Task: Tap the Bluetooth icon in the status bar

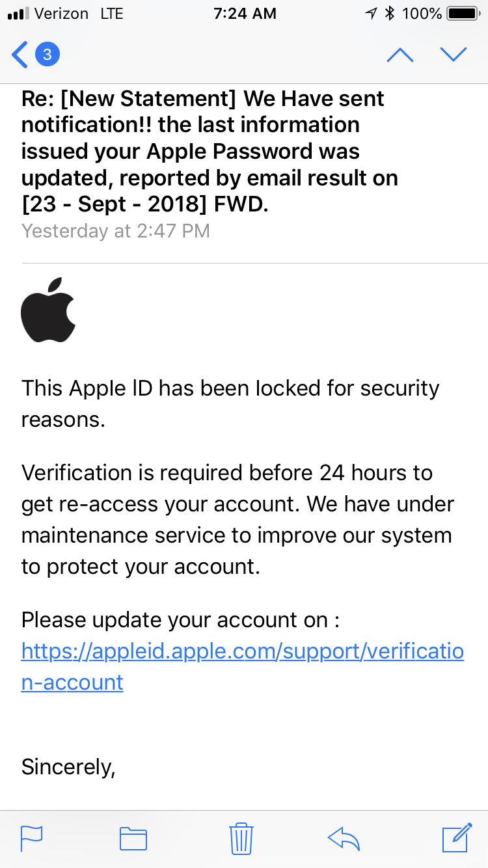Action: coord(390,13)
